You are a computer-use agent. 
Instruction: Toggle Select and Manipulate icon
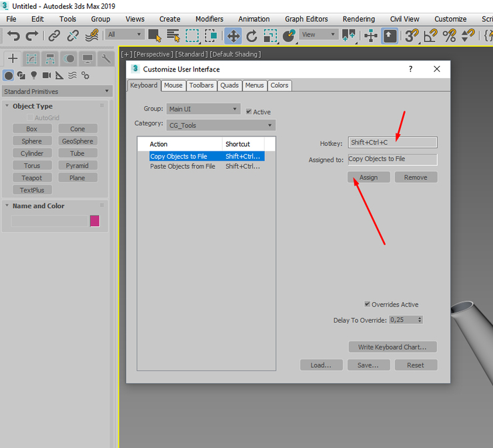tap(371, 36)
